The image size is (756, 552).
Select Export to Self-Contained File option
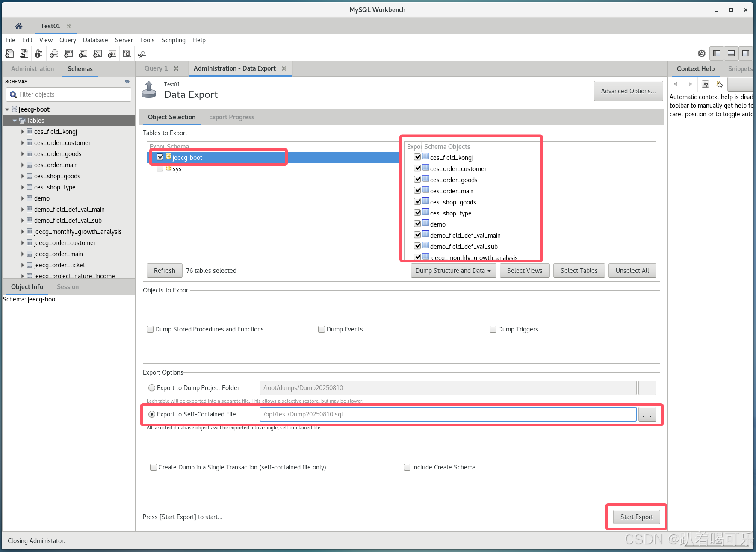tap(152, 414)
